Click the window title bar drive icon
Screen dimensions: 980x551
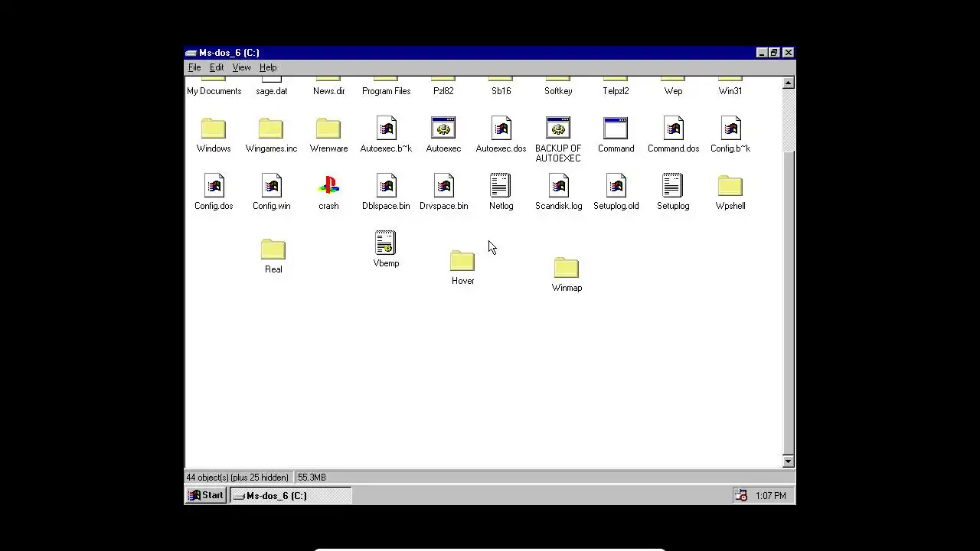tap(191, 53)
